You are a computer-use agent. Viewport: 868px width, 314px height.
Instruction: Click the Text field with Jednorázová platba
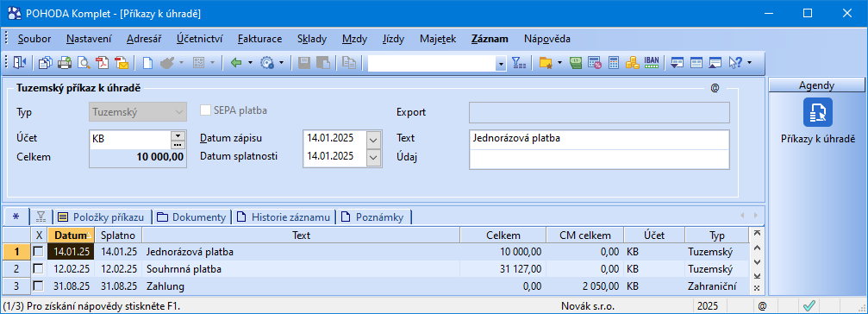pyautogui.click(x=599, y=138)
